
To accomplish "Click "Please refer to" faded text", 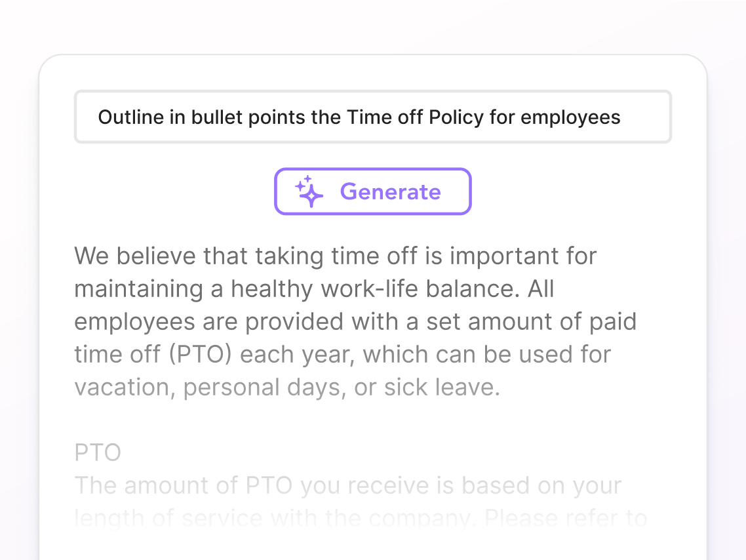I will pos(565,518).
